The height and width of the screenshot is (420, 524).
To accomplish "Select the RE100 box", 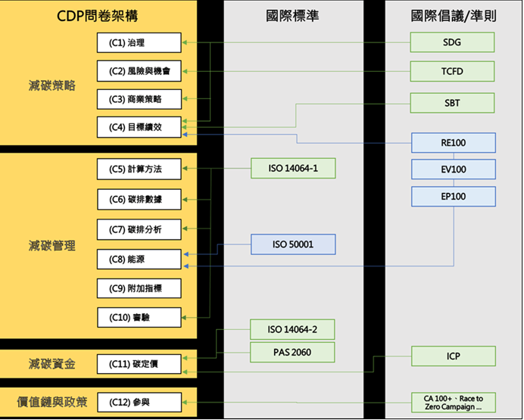I will tap(453, 143).
